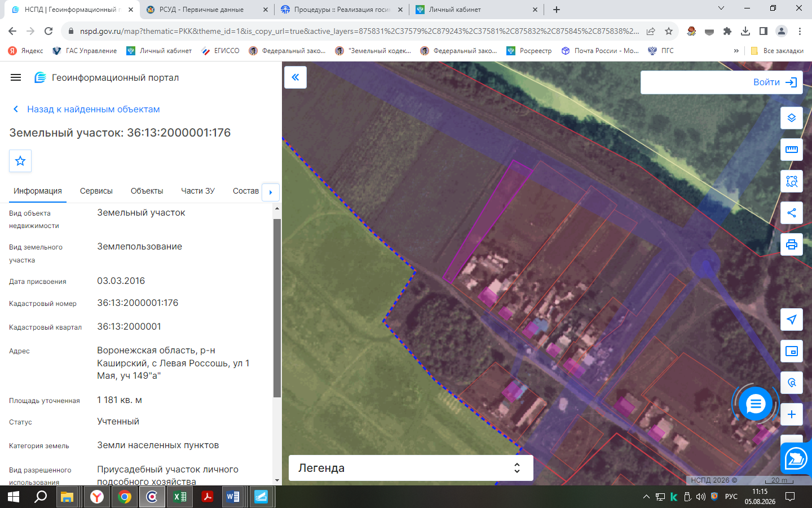
Task: Click the Геоинформационный портал logo icon
Action: (x=40, y=77)
